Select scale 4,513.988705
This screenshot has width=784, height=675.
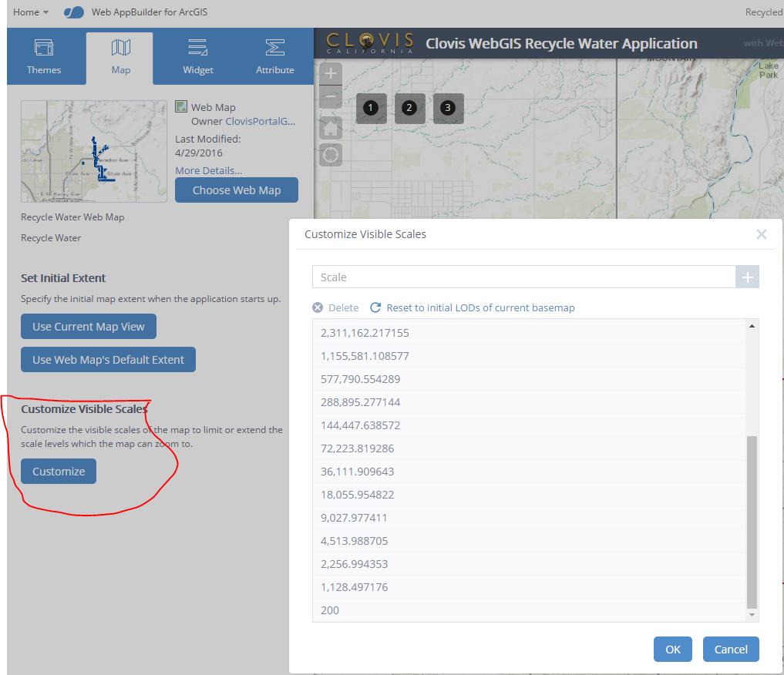point(529,541)
